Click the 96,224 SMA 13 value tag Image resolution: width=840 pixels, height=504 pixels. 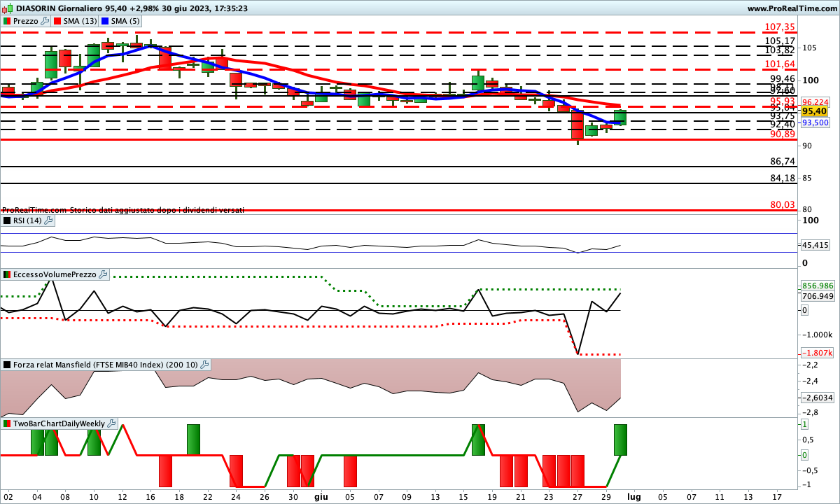(x=815, y=101)
